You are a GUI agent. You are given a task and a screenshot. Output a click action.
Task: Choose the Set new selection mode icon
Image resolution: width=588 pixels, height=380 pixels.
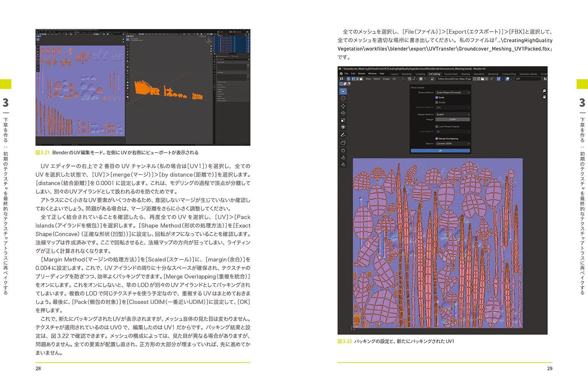coord(341,84)
